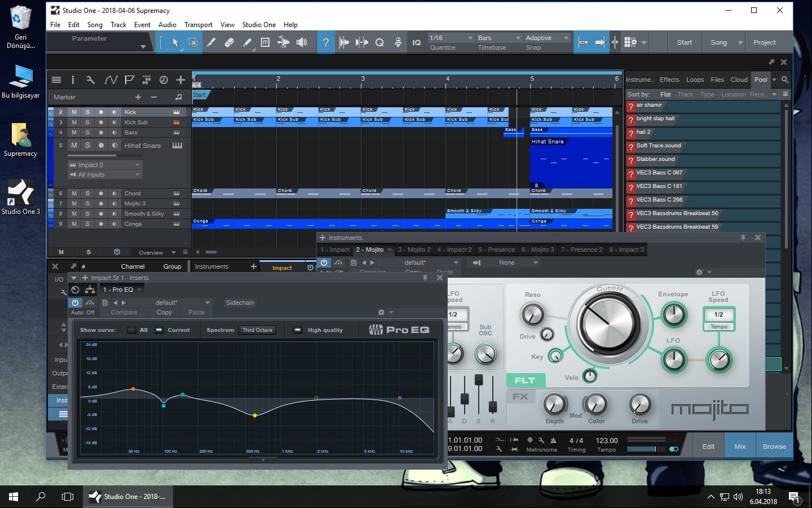Viewport: 812px width, 508px height.
Task: Click the Mute tool icon
Action: click(265, 42)
